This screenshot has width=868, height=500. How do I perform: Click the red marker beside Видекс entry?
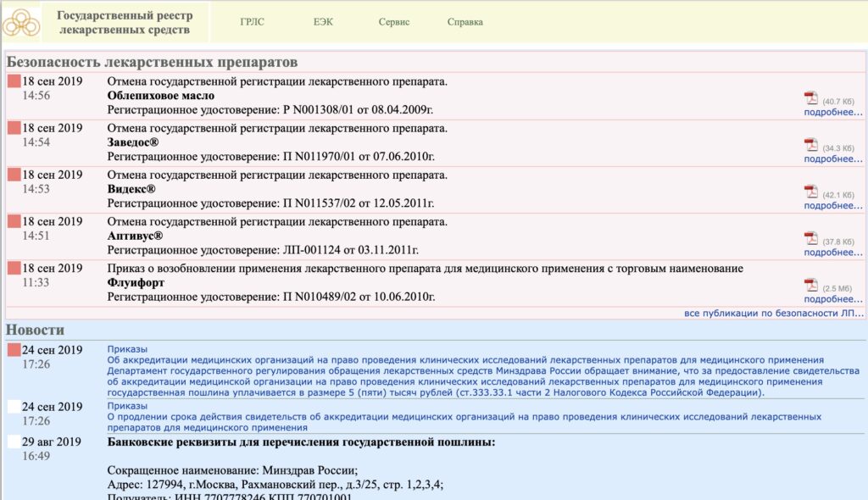pyautogui.click(x=14, y=175)
